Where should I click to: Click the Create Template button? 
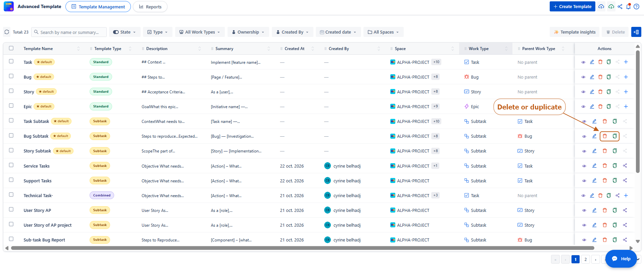pyautogui.click(x=572, y=6)
